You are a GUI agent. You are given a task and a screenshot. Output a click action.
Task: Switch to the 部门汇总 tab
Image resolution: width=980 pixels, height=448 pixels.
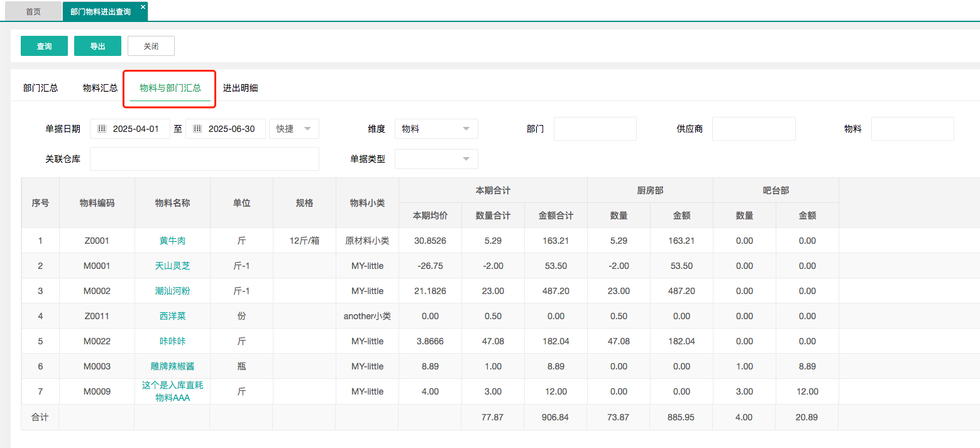(40, 88)
